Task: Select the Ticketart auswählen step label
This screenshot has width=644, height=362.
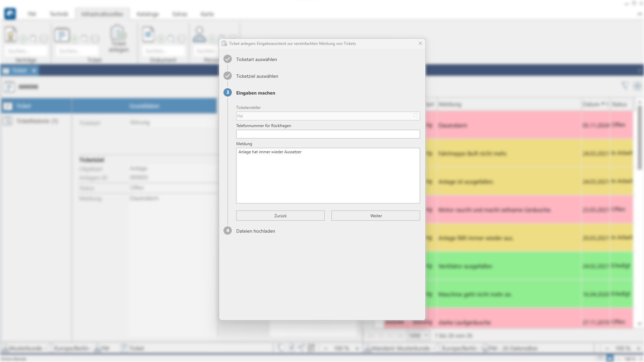Action: coord(256,59)
